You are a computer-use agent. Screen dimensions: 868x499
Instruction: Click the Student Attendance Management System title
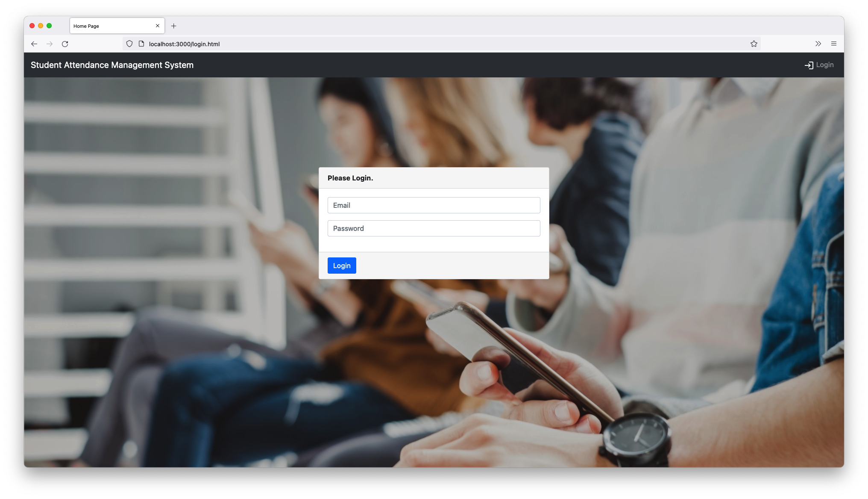pyautogui.click(x=112, y=65)
